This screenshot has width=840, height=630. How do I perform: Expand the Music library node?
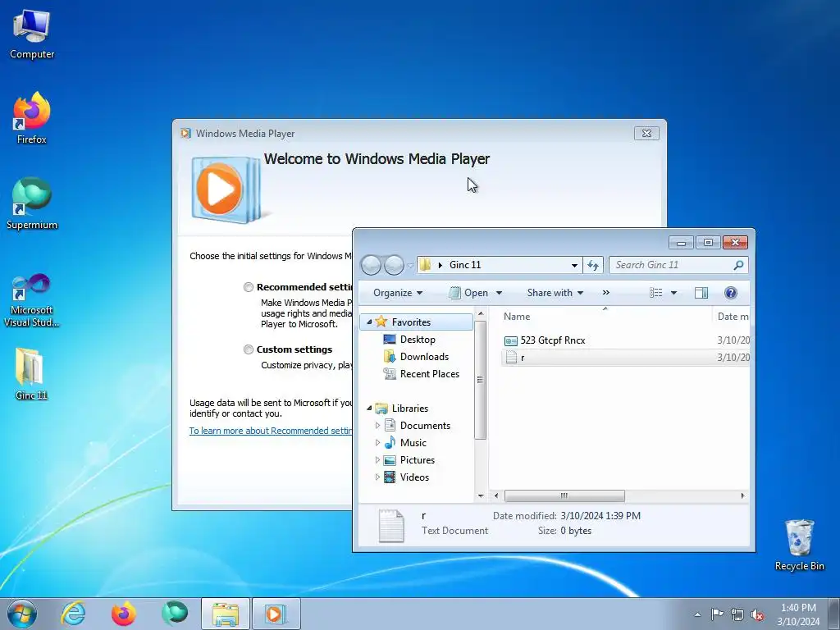[x=377, y=442]
